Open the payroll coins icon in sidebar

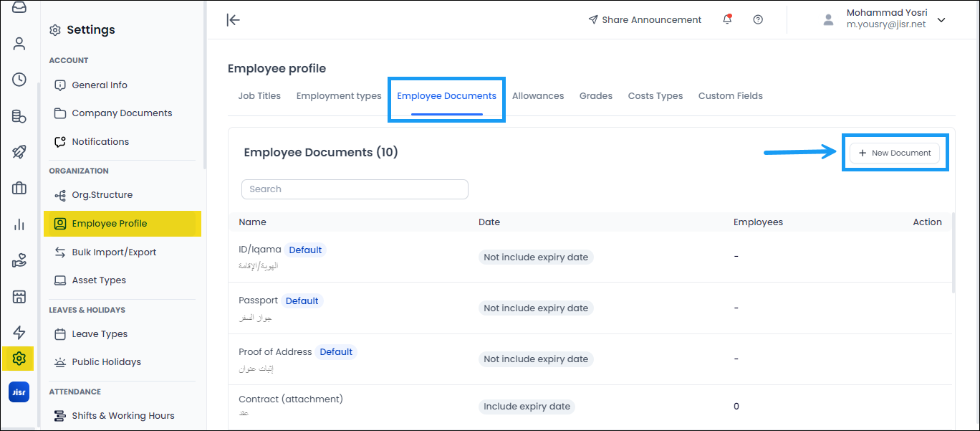click(x=19, y=115)
